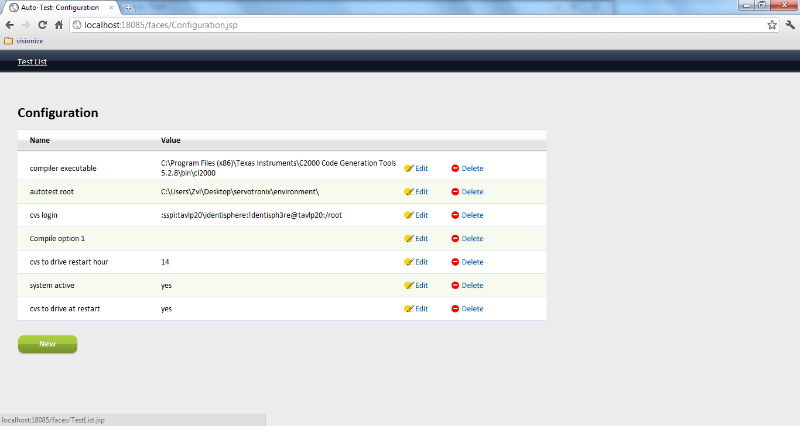This screenshot has height=426, width=800.
Task: Click the pencil icon for autotest root
Action: coord(409,192)
